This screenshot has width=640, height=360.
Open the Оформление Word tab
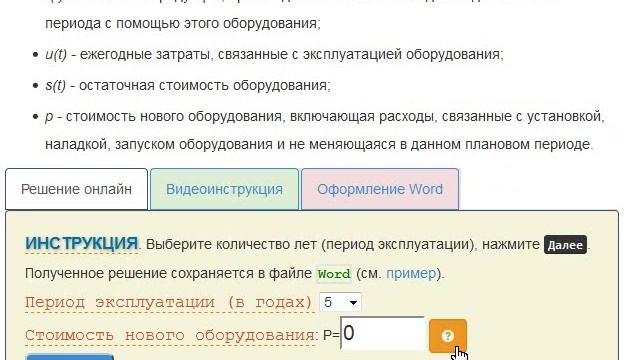click(x=380, y=189)
